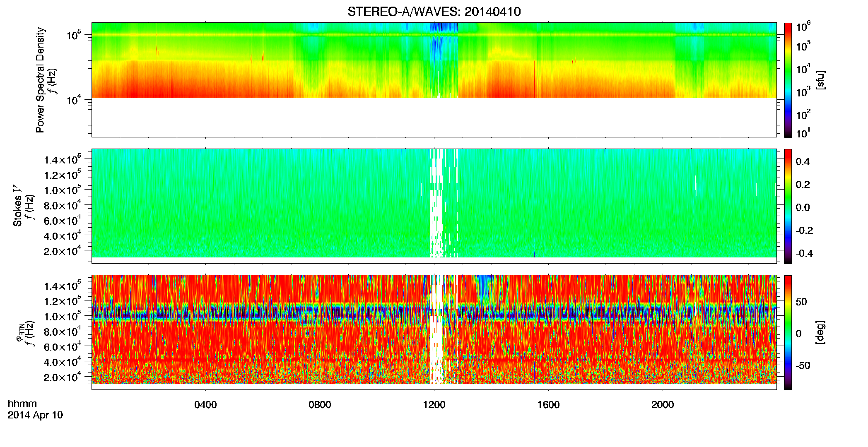Image resolution: width=868 pixels, height=447 pixels.
Task: Select the Power Spectral Density axis label
Action: coord(40,80)
